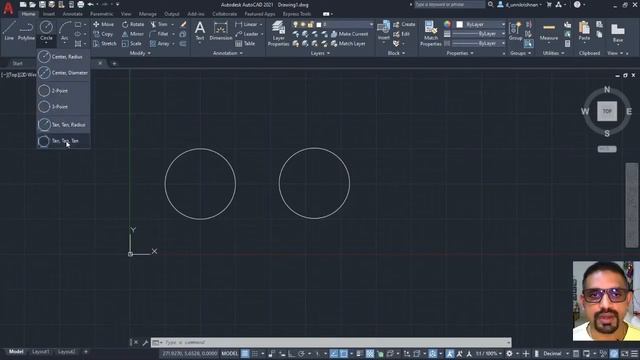Image resolution: width=640 pixels, height=360 pixels.
Task: Expand the Layers panel
Action: point(320,53)
